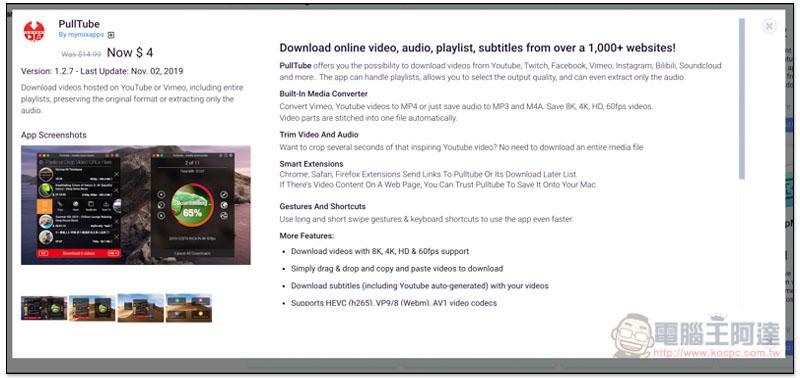Click the red PullTube app logo
This screenshot has width=800, height=378.
34,31
